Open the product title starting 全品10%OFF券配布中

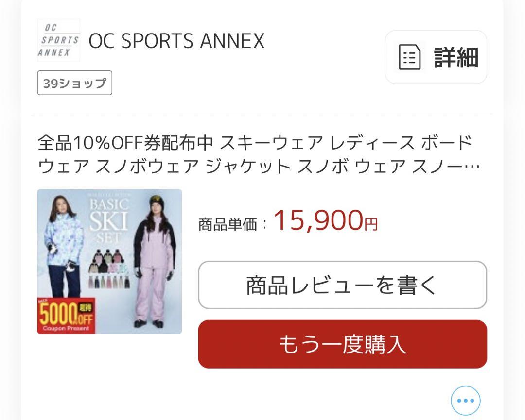coord(259,154)
